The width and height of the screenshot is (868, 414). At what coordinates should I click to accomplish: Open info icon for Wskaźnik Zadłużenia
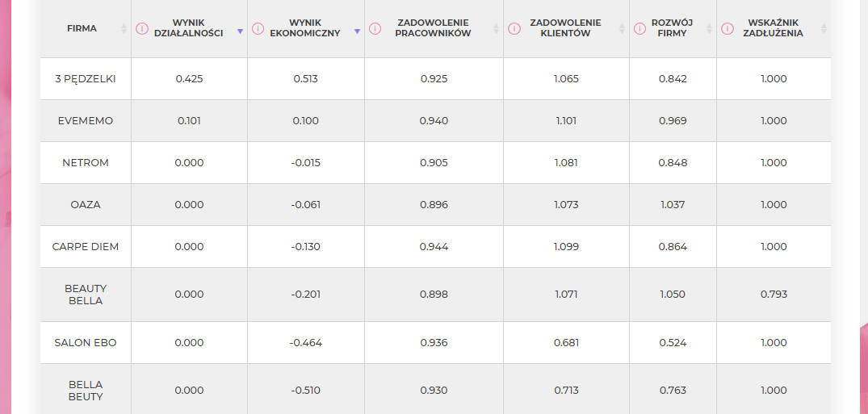click(x=728, y=28)
